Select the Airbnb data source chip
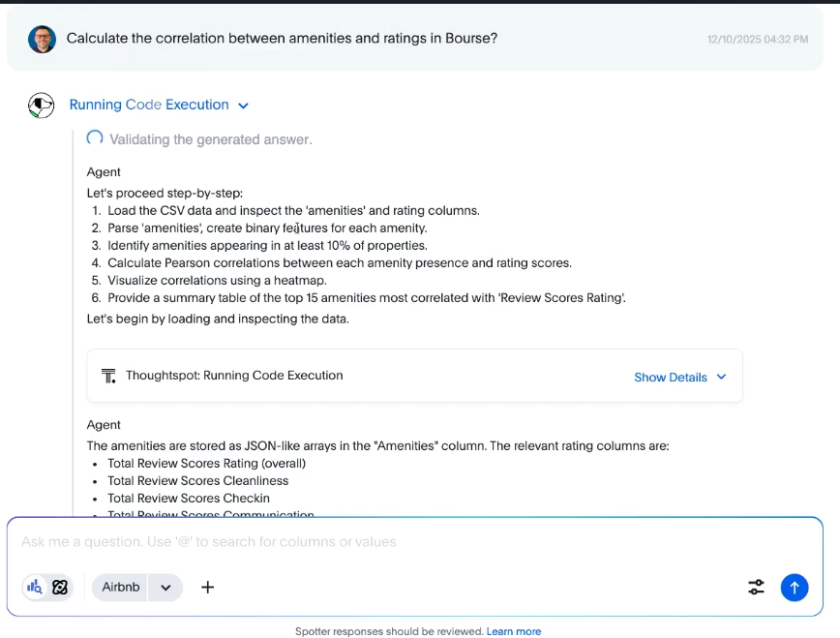The image size is (840, 638). point(121,587)
